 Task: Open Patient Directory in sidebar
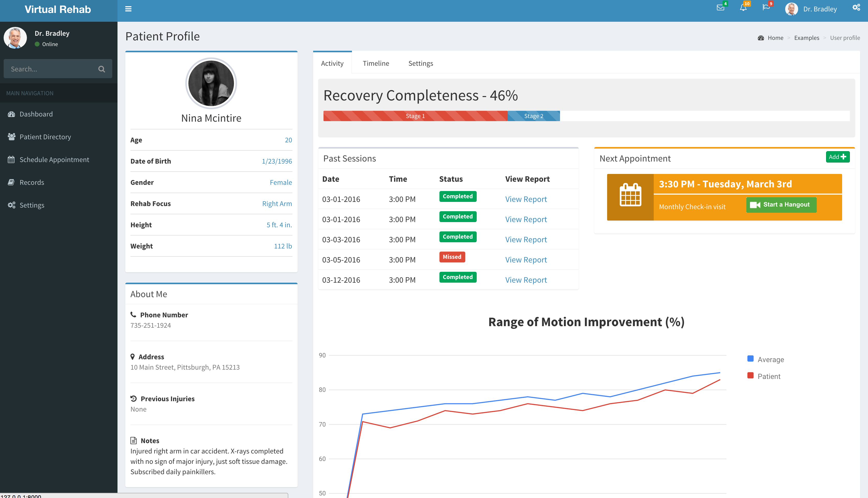45,137
